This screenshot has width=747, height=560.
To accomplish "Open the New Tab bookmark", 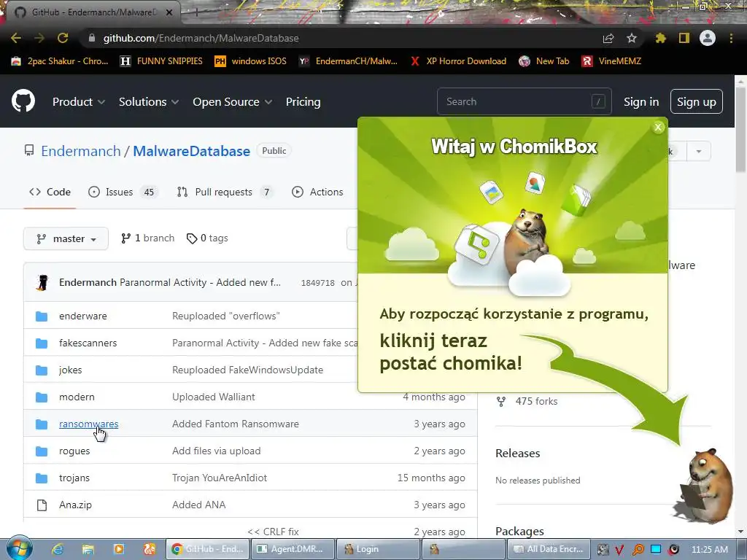I will 544,61.
